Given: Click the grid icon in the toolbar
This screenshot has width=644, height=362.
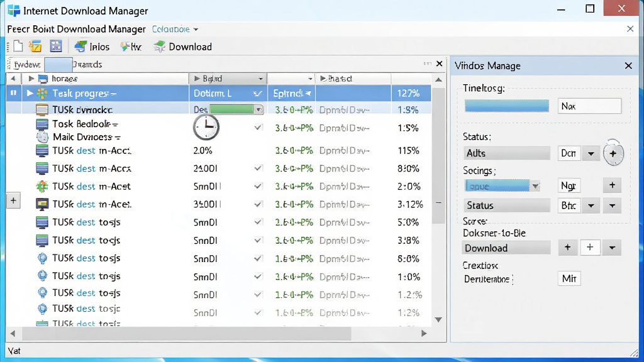Looking at the screenshot, I should coord(56,47).
